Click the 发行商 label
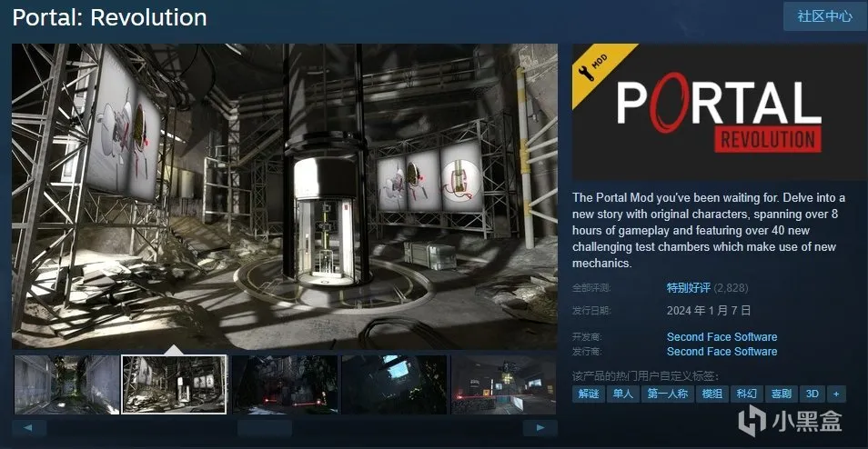The width and height of the screenshot is (868, 449). pos(587,352)
